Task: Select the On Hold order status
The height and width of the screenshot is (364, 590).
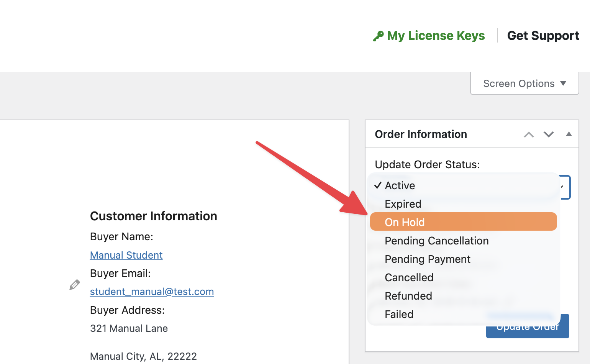Action: point(405,222)
